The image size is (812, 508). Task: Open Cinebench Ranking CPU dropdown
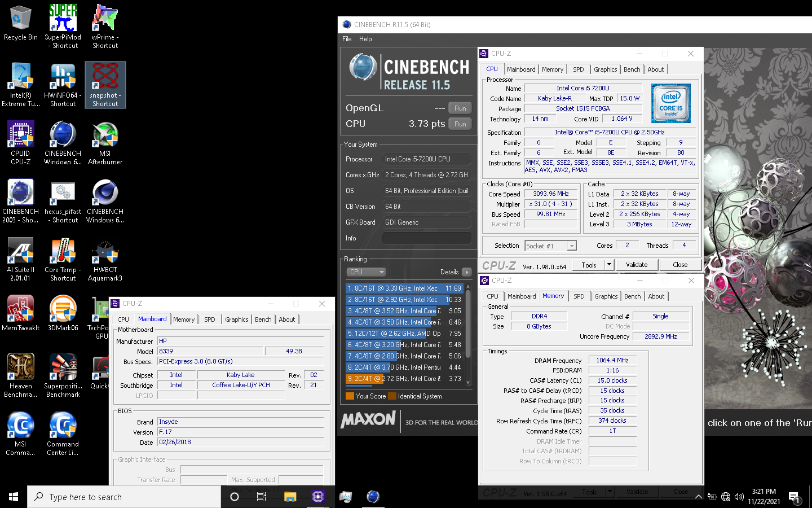coord(365,272)
